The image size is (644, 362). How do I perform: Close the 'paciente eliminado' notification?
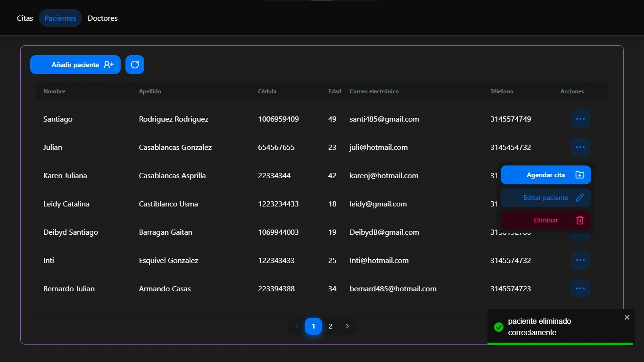pos(627,317)
